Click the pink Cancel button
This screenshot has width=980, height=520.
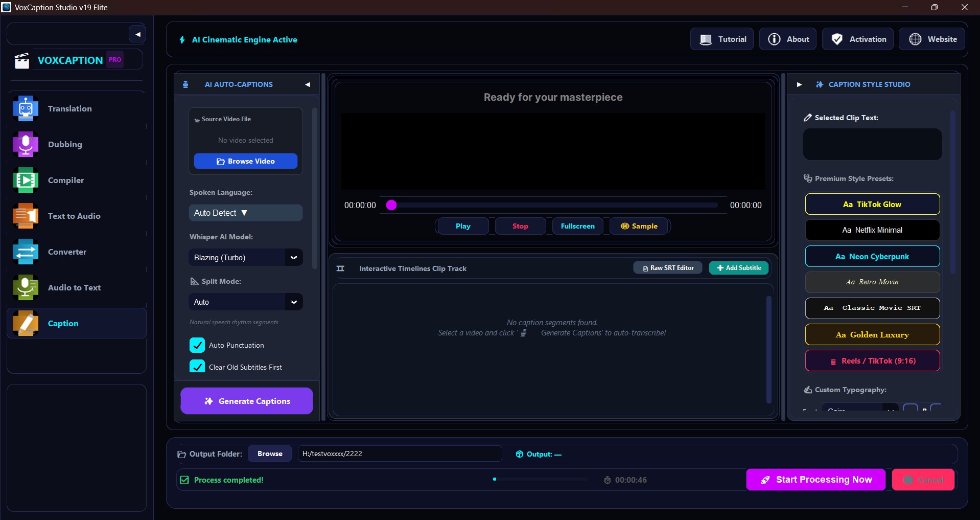click(923, 480)
